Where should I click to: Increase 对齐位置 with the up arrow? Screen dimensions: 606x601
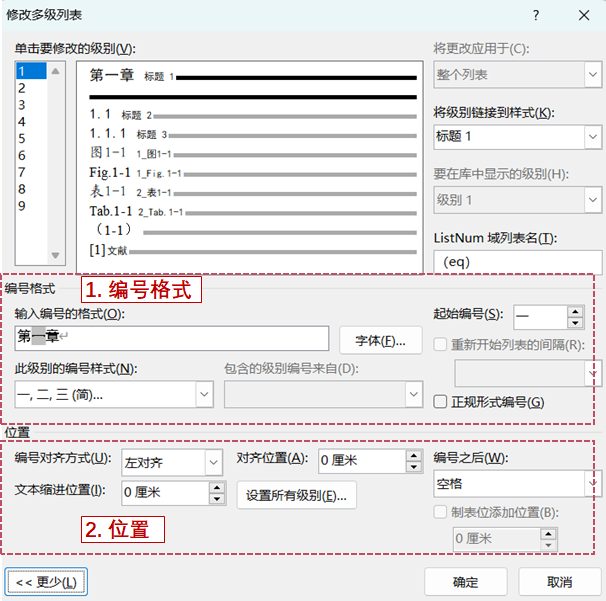pyautogui.click(x=414, y=455)
